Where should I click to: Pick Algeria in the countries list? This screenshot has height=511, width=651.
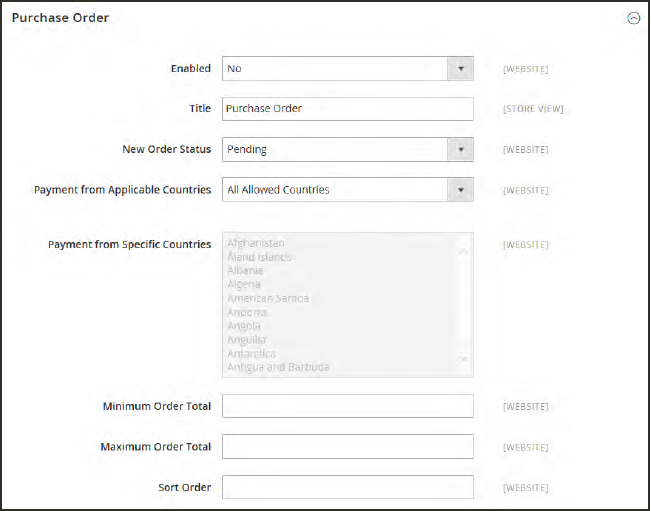click(x=244, y=284)
